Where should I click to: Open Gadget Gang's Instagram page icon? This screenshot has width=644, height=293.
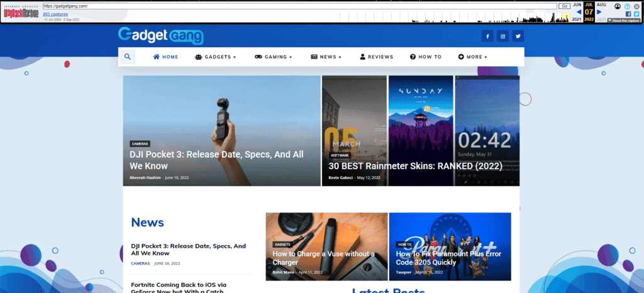(502, 36)
